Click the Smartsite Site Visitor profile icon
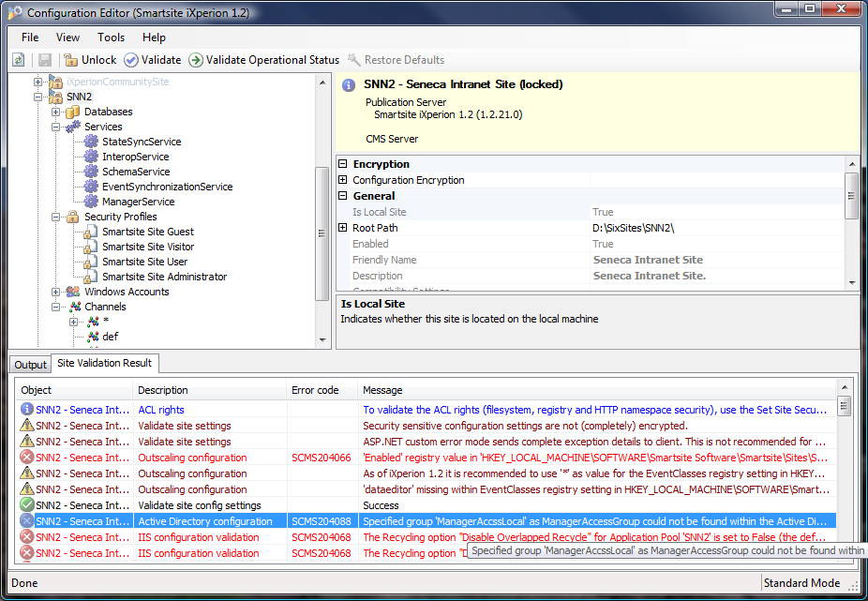Image resolution: width=868 pixels, height=601 pixels. point(91,247)
